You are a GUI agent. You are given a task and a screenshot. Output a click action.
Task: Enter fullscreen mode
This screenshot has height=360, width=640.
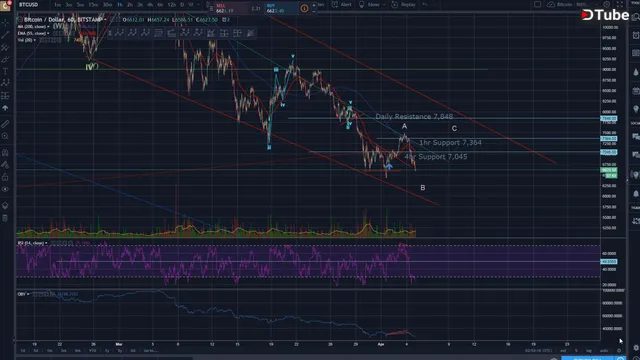pyautogui.click(x=620, y=4)
